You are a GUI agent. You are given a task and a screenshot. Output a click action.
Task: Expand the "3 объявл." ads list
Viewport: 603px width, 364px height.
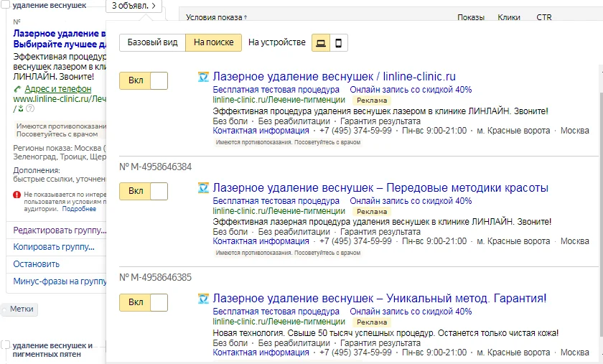[134, 6]
